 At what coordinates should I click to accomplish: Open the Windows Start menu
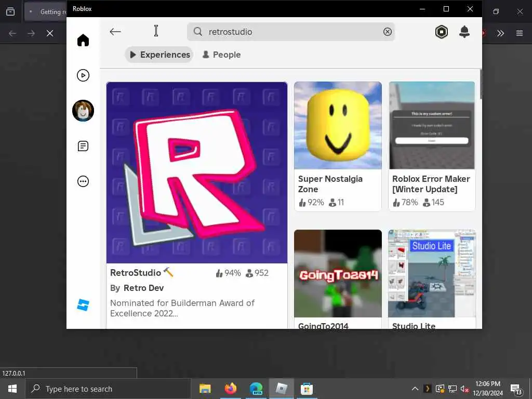pos(12,389)
